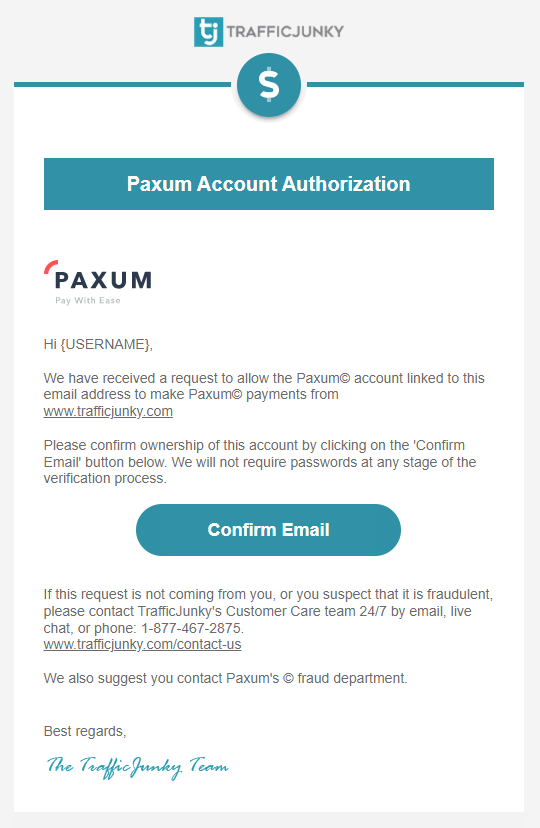Viewport: 540px width, 828px height.
Task: Open the trafficjunky.com/contact-us link
Action: [x=143, y=645]
